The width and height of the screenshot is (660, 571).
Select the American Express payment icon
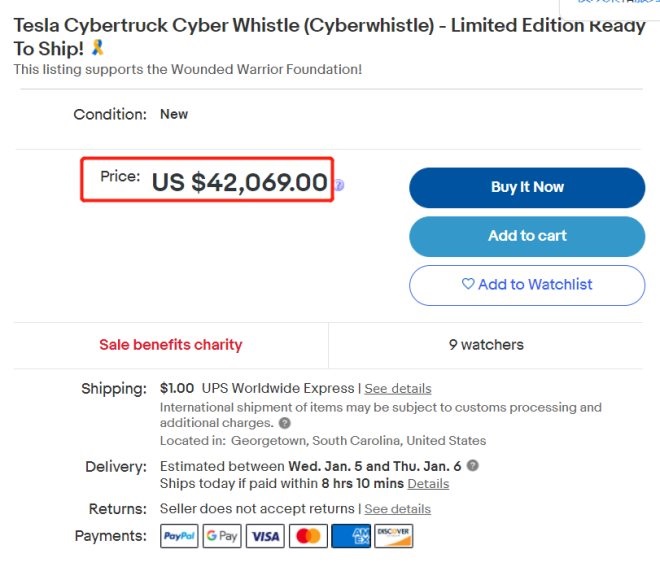tap(351, 537)
